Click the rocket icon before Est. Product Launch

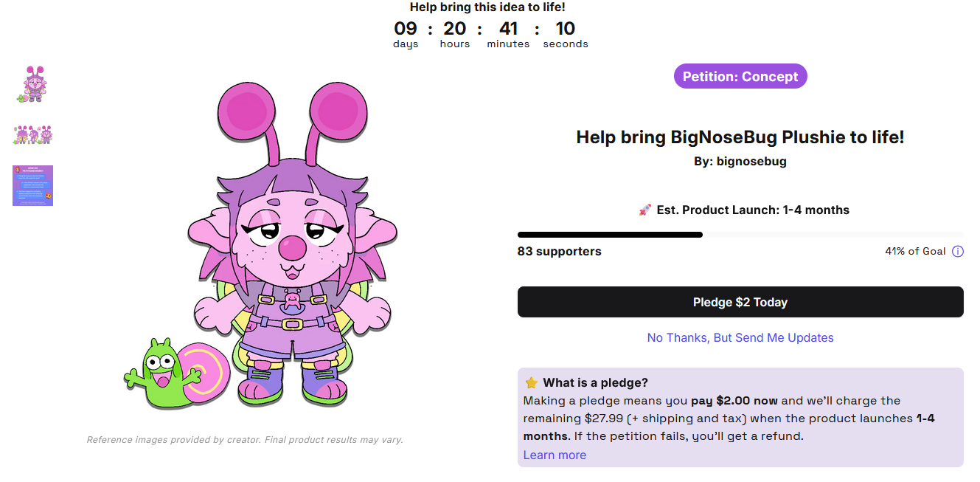click(x=645, y=210)
